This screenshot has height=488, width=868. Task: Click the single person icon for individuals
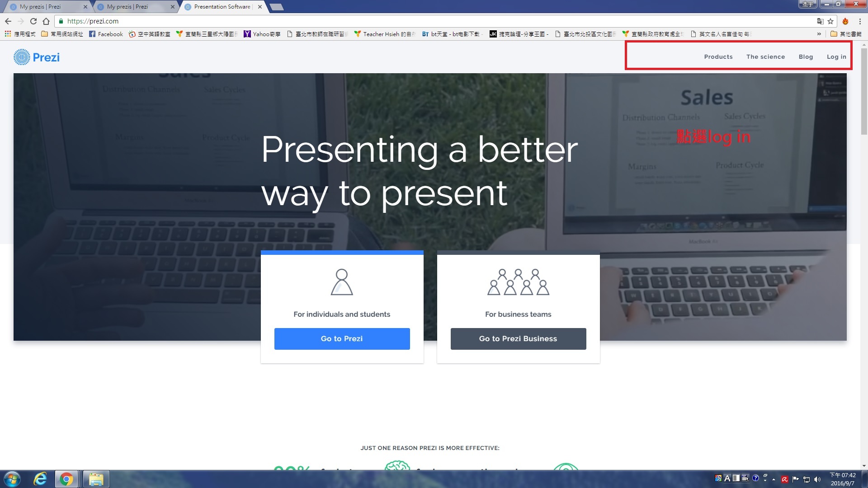click(x=342, y=282)
